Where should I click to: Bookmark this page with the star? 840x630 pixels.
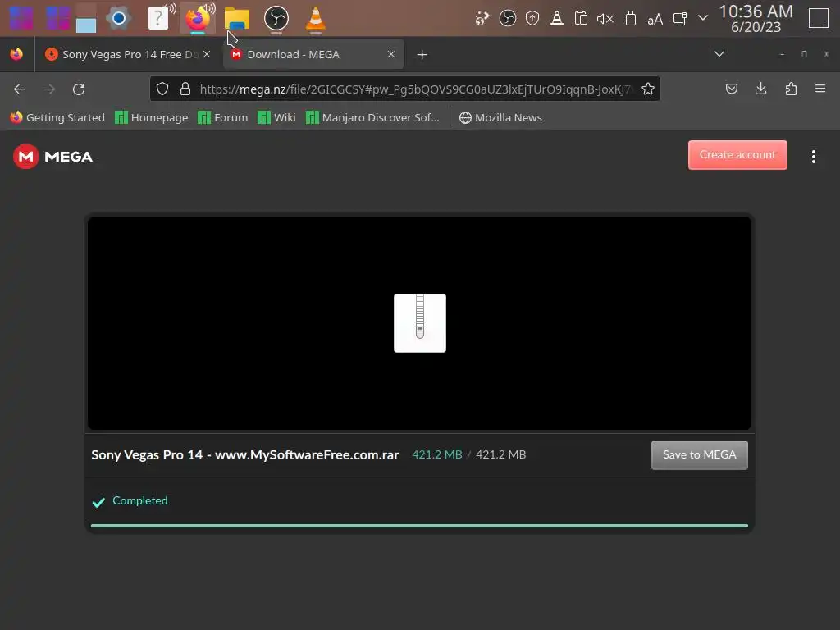point(648,89)
